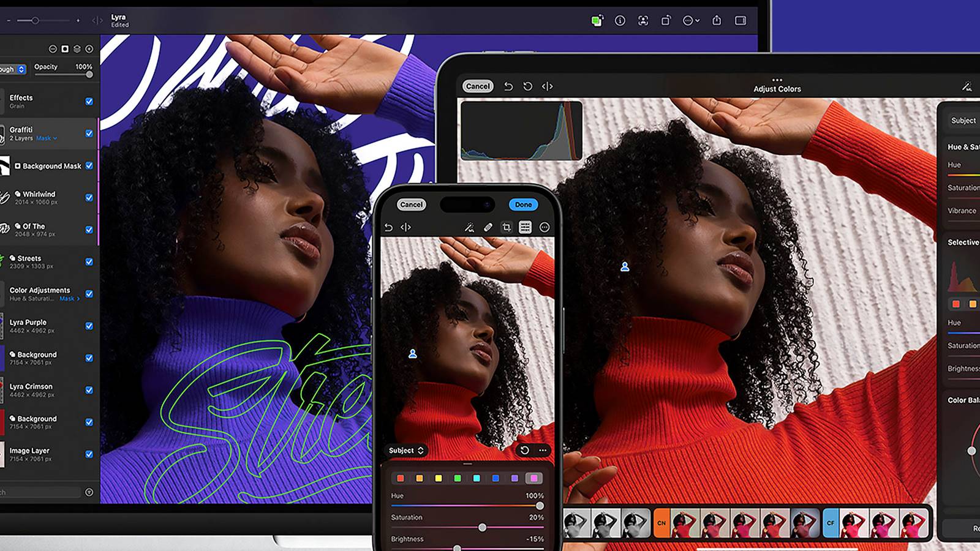Screen dimensions: 980x551
Task: Toggle the Graffiti group visibility checkbox
Action: pyautogui.click(x=89, y=133)
